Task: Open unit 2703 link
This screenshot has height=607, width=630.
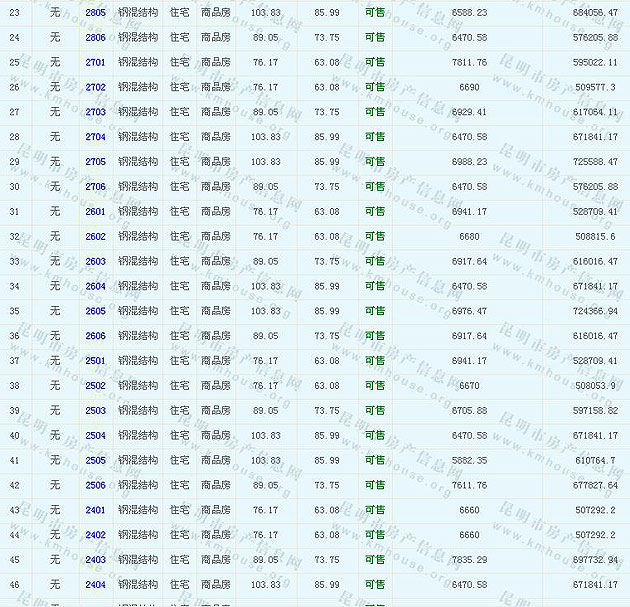Action: point(95,112)
